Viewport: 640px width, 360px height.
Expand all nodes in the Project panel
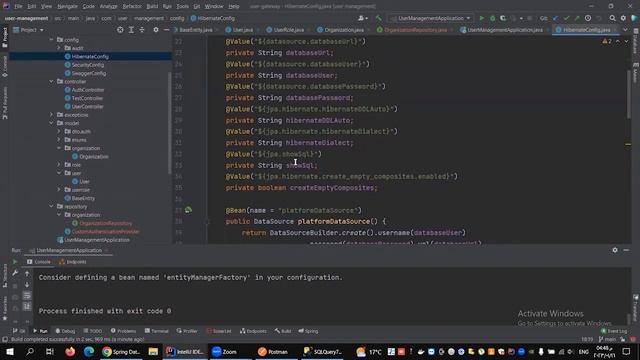click(x=131, y=30)
